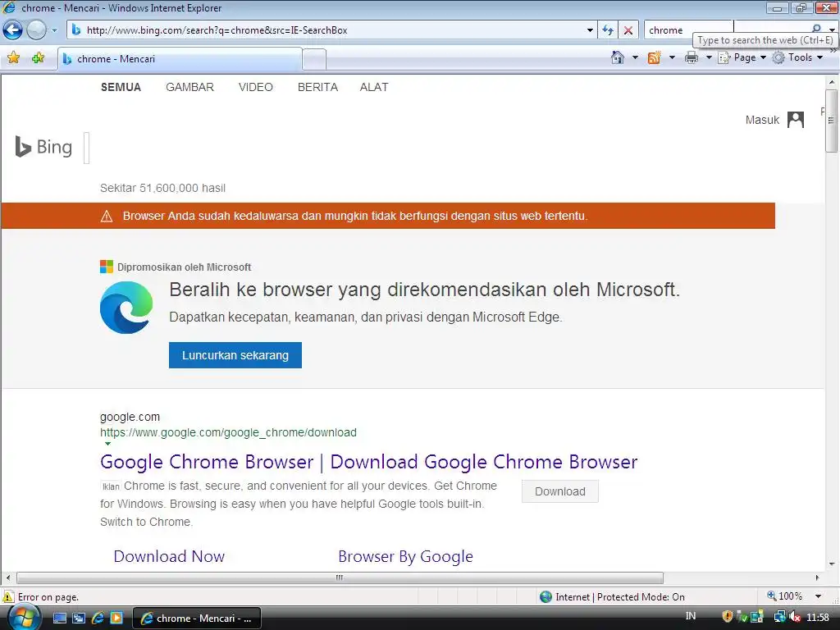The width and height of the screenshot is (840, 630).
Task: Click the google.com/google_chrome/download URL
Action: coord(228,432)
